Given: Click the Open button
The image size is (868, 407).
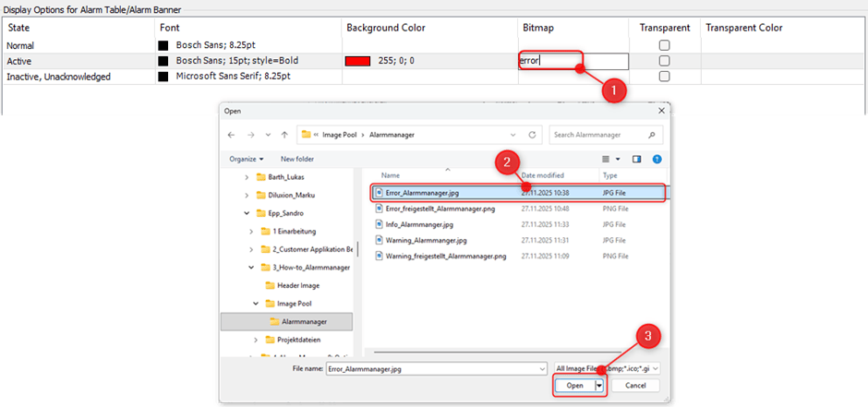Looking at the screenshot, I should tap(574, 386).
